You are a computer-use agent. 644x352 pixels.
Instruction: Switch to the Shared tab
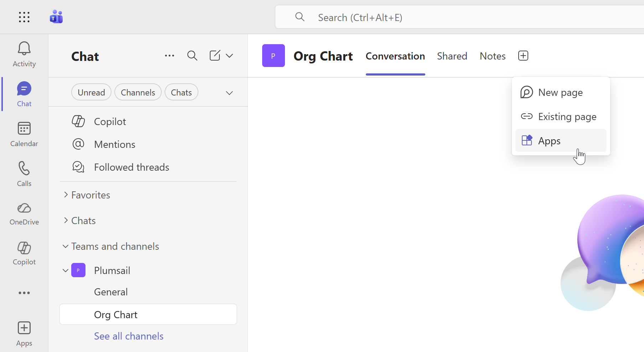[452, 56]
